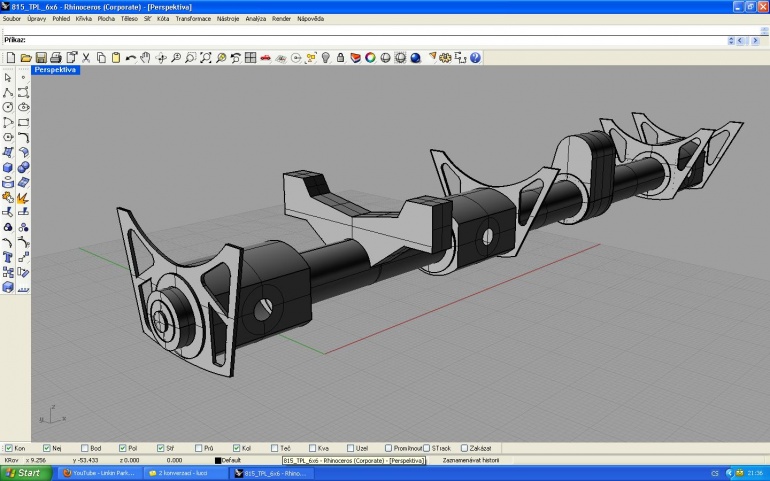
Task: Toggle the Nej osnap checkbox
Action: pos(47,448)
